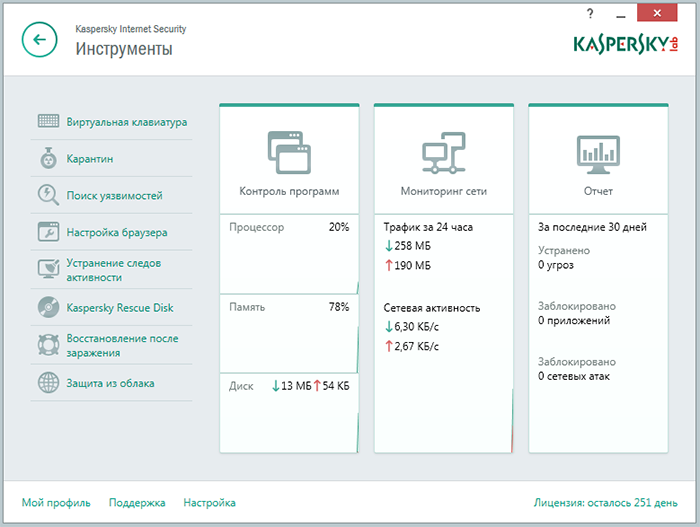
Task: Open Карантин
Action: coord(90,159)
